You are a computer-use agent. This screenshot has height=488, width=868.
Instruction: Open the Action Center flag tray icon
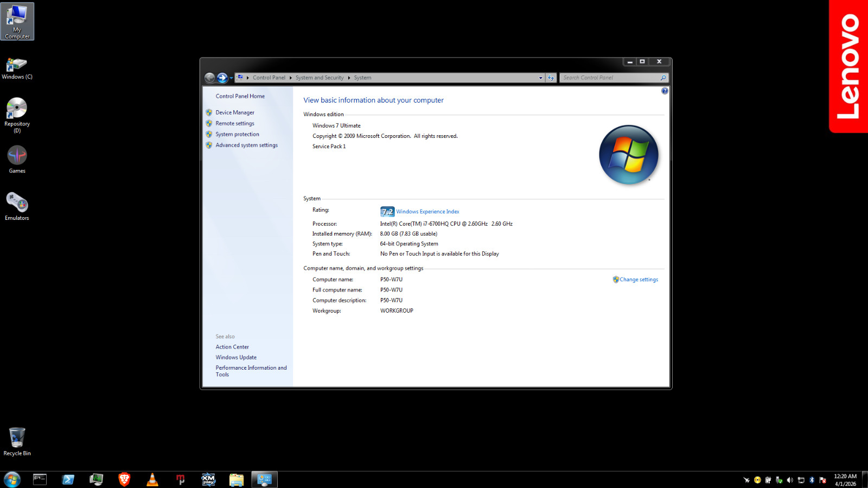pyautogui.click(x=822, y=480)
